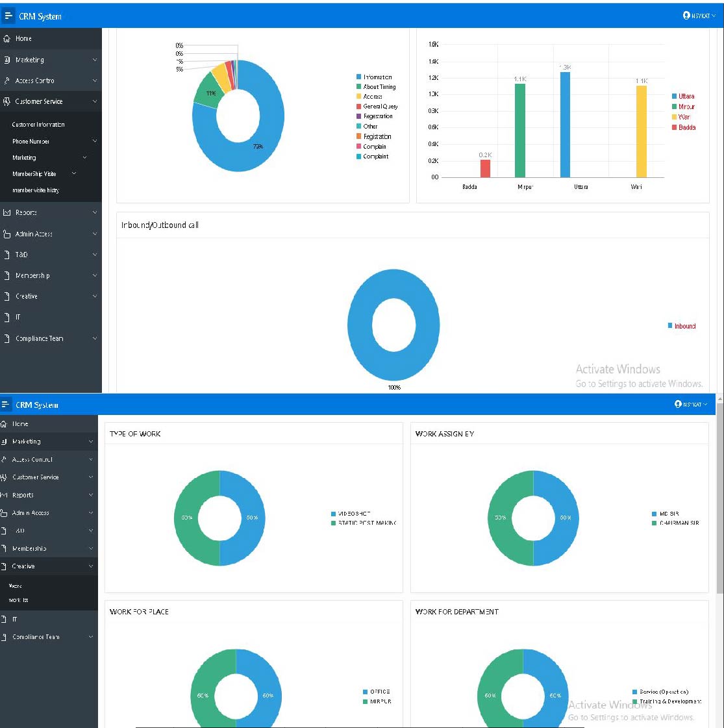Click red Badda bar in bar chart
This screenshot has height=728, width=724.
486,169
